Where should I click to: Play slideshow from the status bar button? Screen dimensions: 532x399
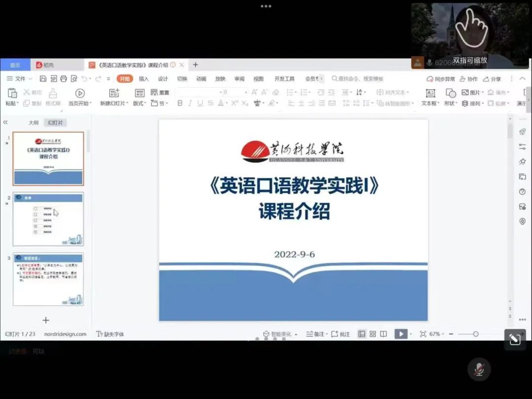click(400, 334)
